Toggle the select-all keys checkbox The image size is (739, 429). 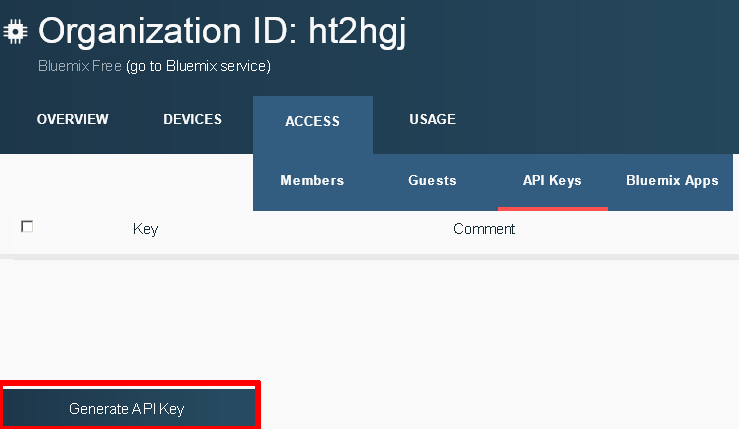point(27,227)
